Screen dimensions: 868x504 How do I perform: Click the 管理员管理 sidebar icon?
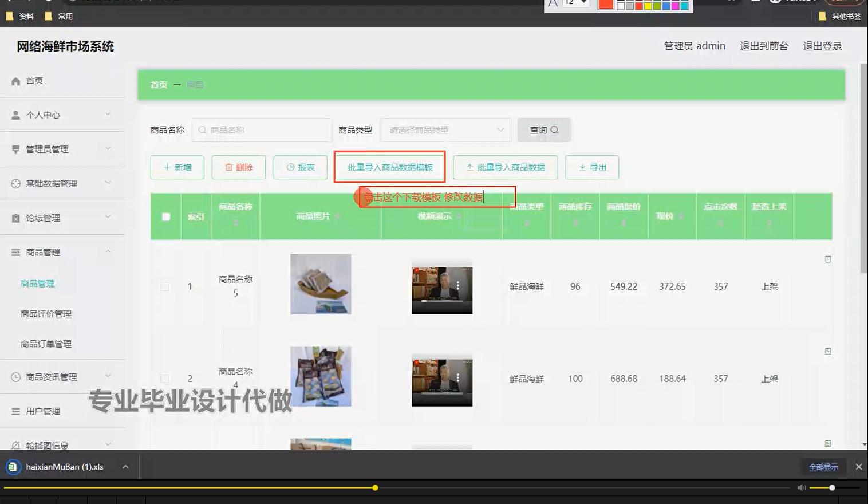click(x=15, y=149)
